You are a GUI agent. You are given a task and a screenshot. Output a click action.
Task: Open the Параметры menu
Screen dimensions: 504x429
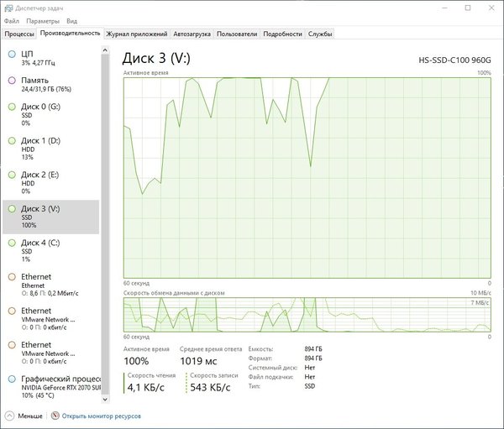pos(43,21)
